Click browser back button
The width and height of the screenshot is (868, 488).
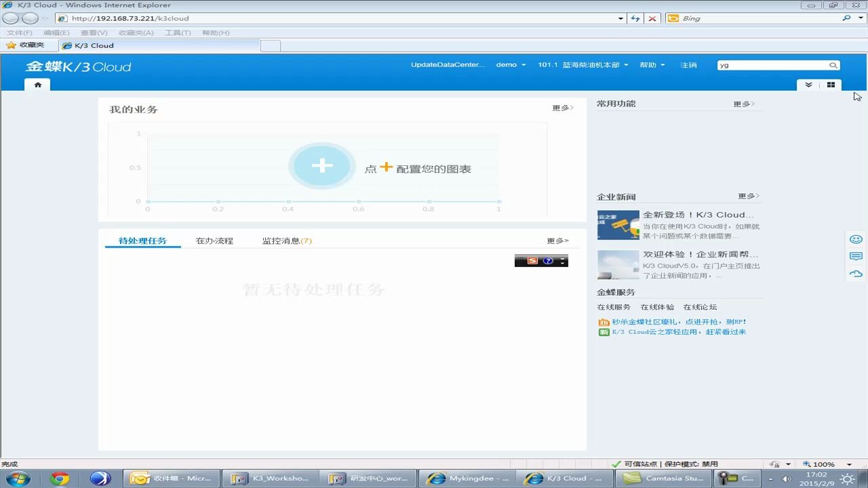[x=11, y=18]
